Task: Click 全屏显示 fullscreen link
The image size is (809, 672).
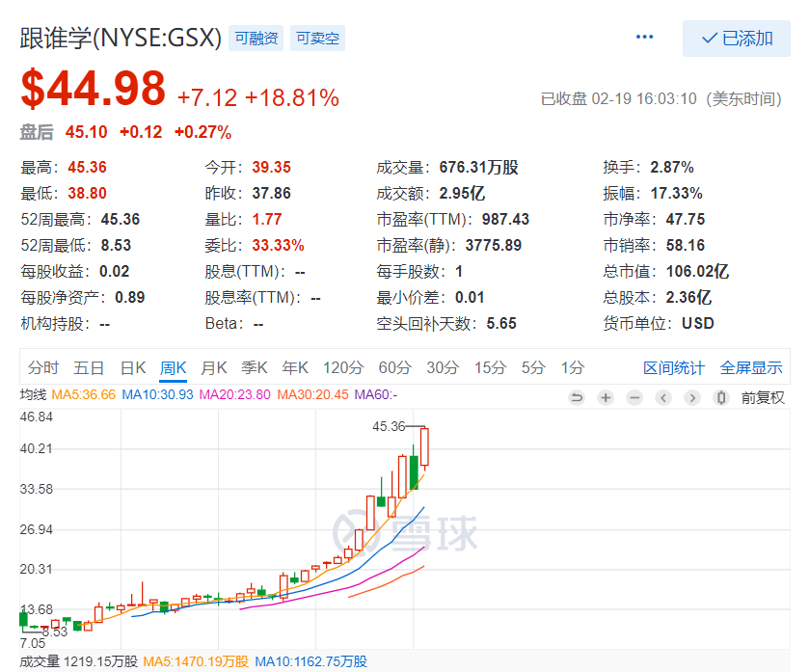Action: point(751,367)
